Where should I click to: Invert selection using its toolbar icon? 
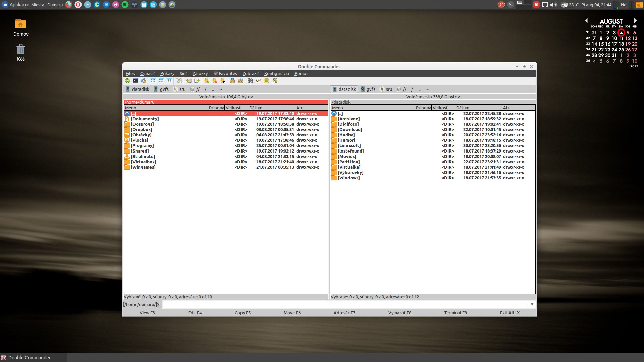pos(222,81)
